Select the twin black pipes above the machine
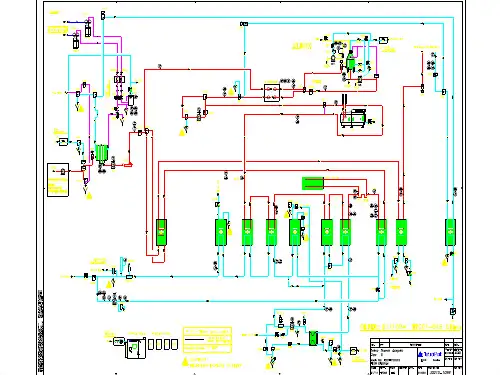This screenshot has height=375, width=500. click(344, 100)
